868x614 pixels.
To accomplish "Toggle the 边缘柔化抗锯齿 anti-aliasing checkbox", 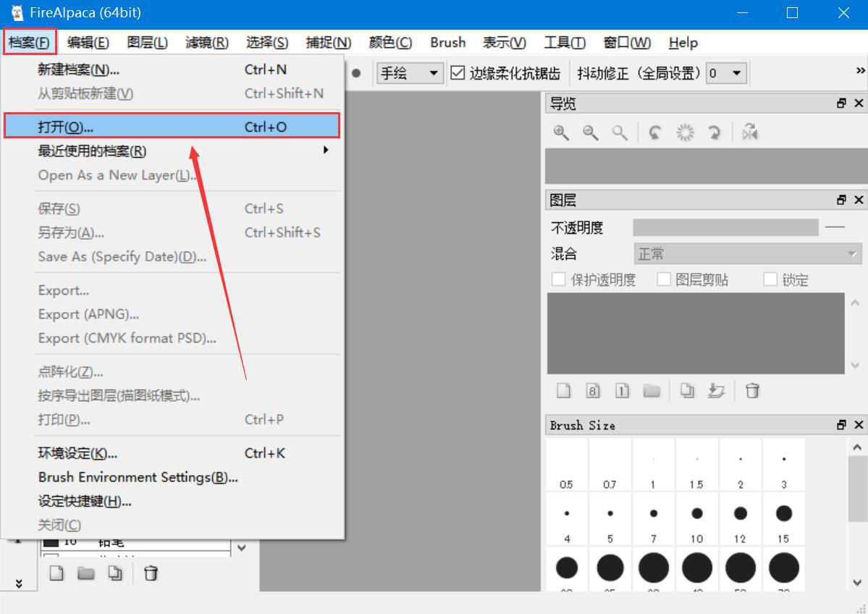I will 458,72.
